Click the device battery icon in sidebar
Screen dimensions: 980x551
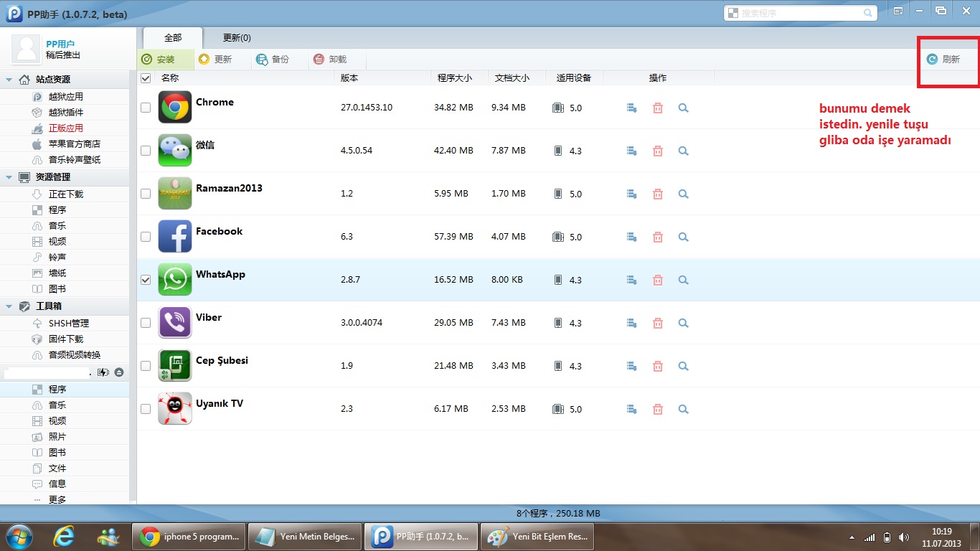pos(103,372)
